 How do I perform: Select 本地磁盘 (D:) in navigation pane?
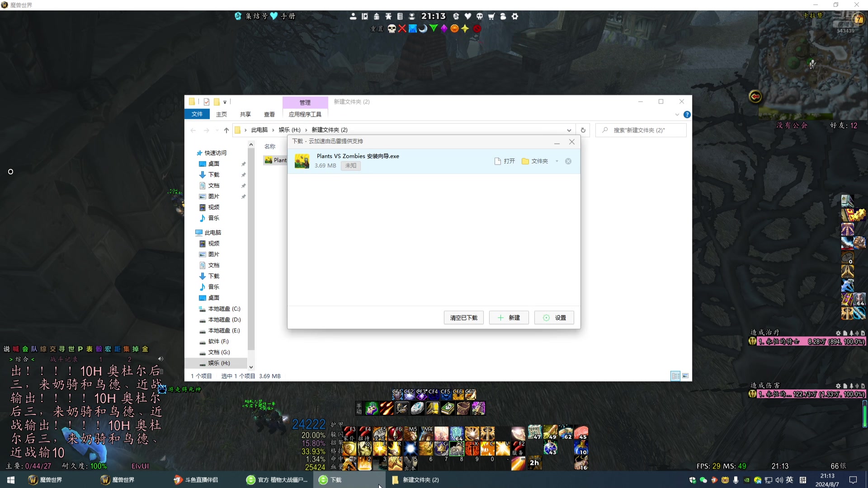click(219, 319)
